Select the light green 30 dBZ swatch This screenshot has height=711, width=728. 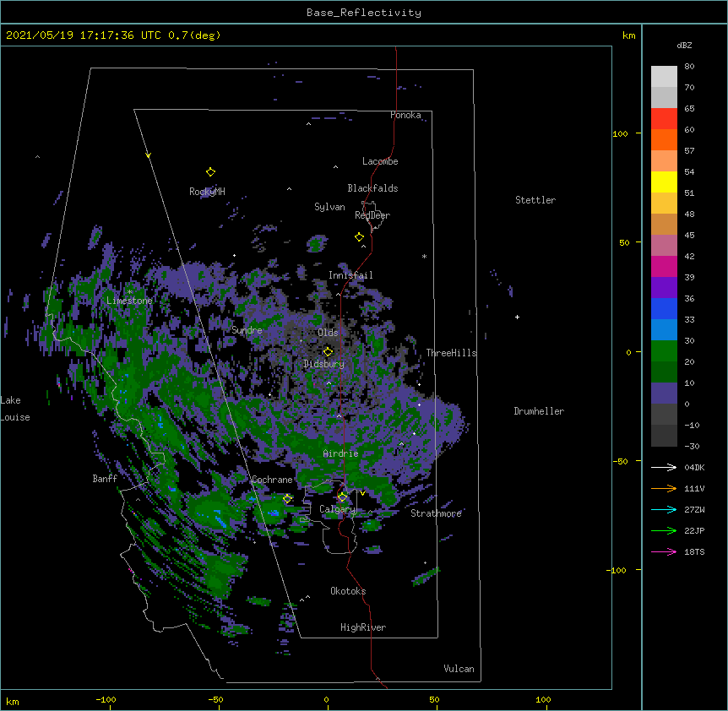664,351
